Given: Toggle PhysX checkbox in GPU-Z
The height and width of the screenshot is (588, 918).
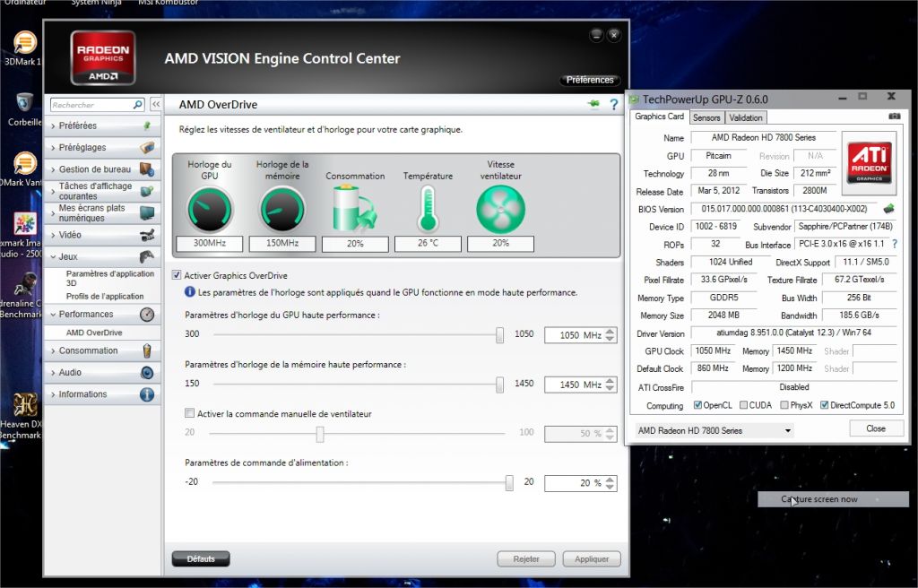Looking at the screenshot, I should click(784, 404).
